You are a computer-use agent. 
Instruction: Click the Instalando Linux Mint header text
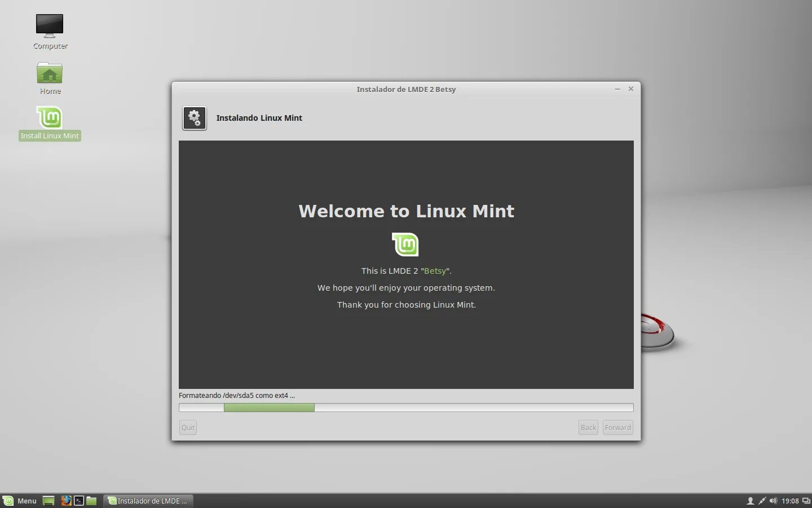tap(259, 118)
